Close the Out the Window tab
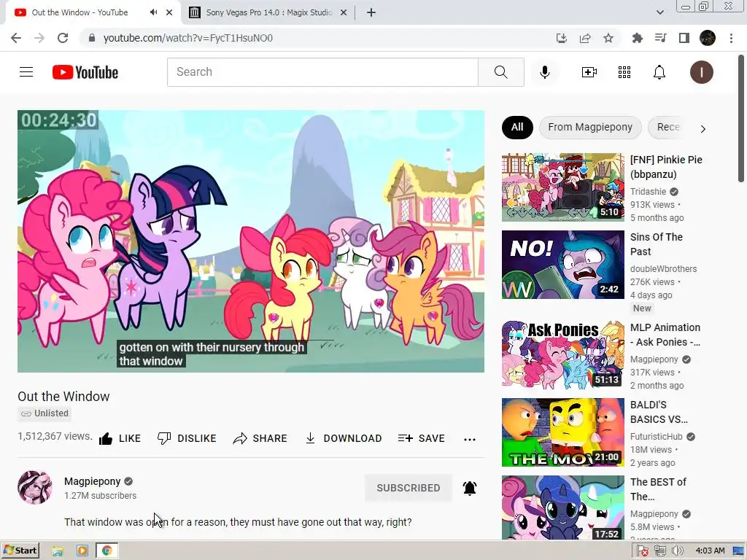 169,12
